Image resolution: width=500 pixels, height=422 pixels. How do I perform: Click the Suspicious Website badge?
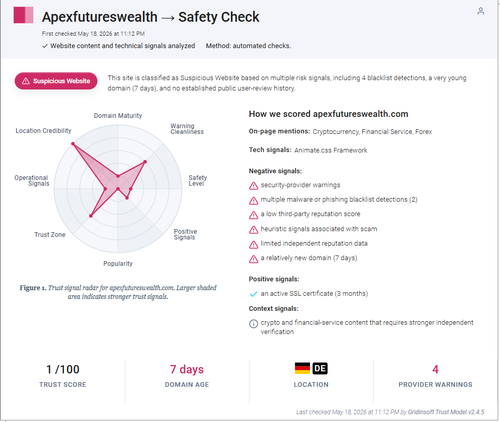[x=56, y=81]
